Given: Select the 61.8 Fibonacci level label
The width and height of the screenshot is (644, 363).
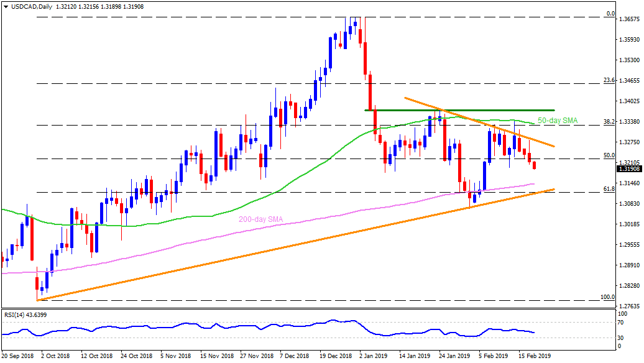Looking at the screenshot, I should (609, 189).
